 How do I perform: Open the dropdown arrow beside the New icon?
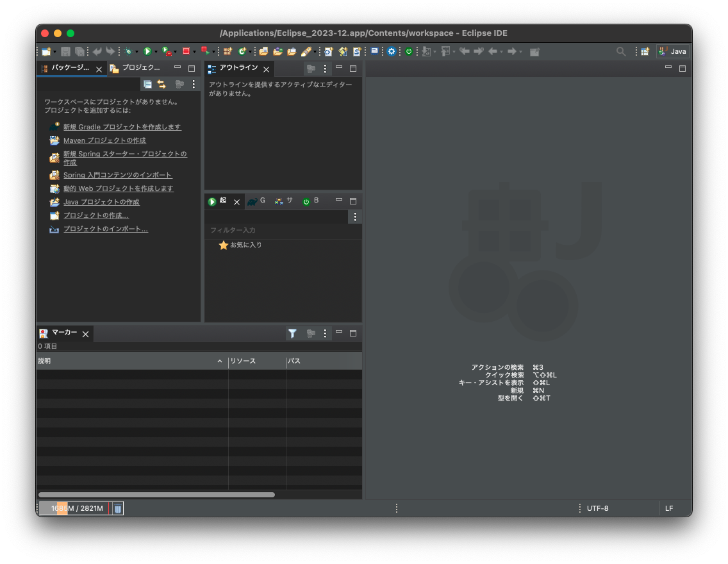coord(54,52)
